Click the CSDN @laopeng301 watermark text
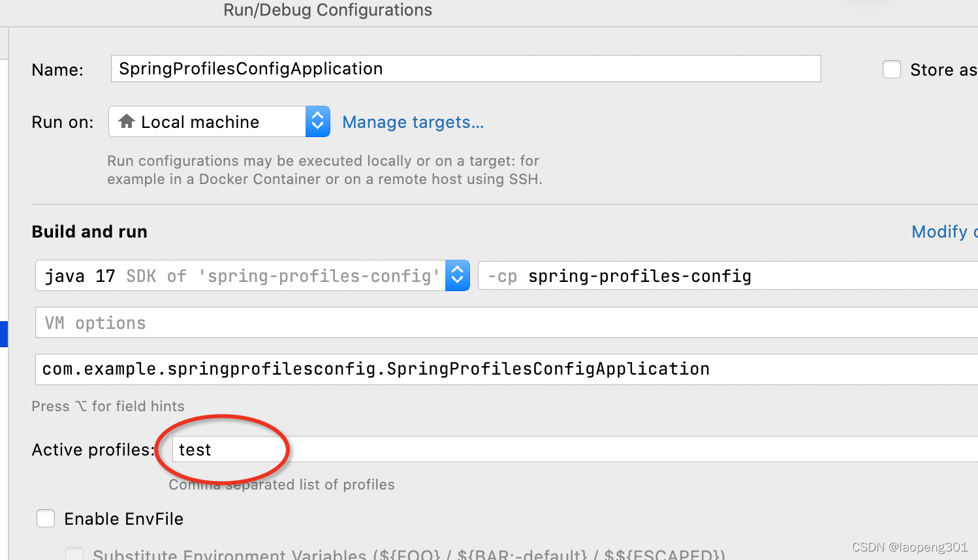 coord(910,547)
